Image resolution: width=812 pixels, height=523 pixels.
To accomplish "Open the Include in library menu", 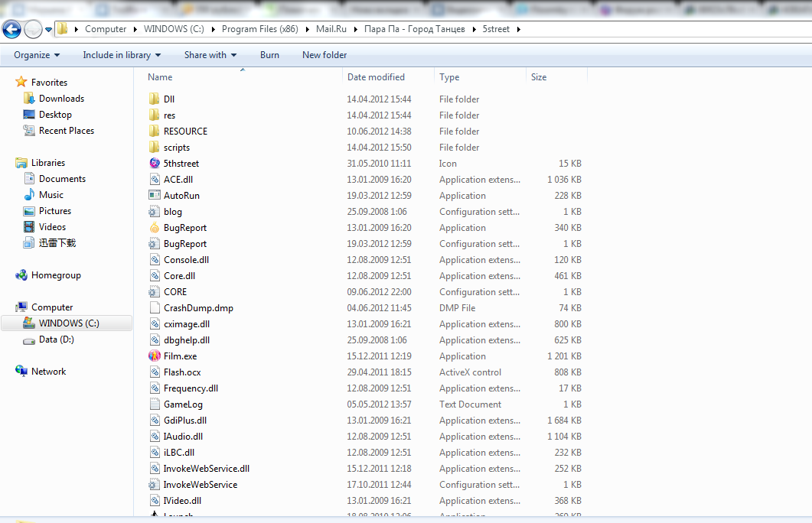I will point(122,55).
